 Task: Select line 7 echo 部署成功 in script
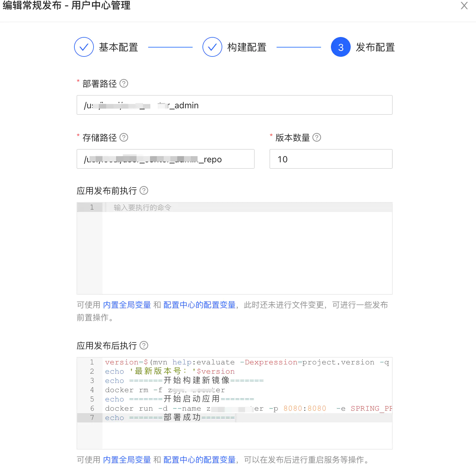tap(169, 418)
